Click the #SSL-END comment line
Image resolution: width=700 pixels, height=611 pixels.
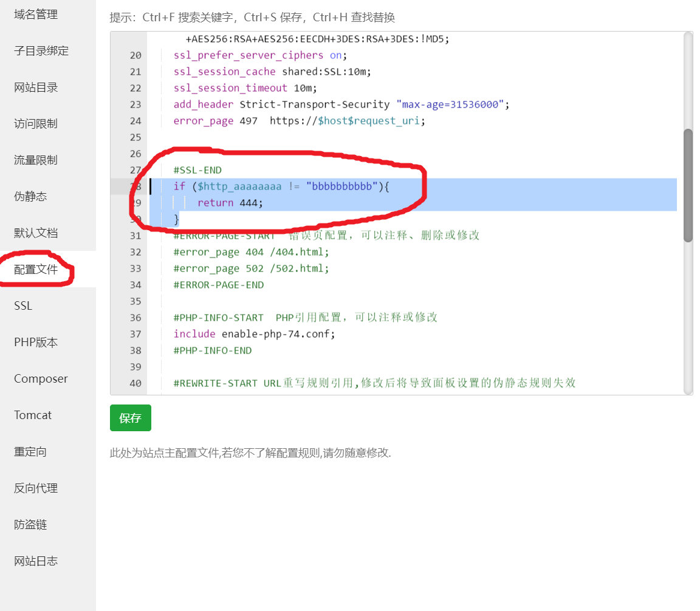[x=197, y=170]
